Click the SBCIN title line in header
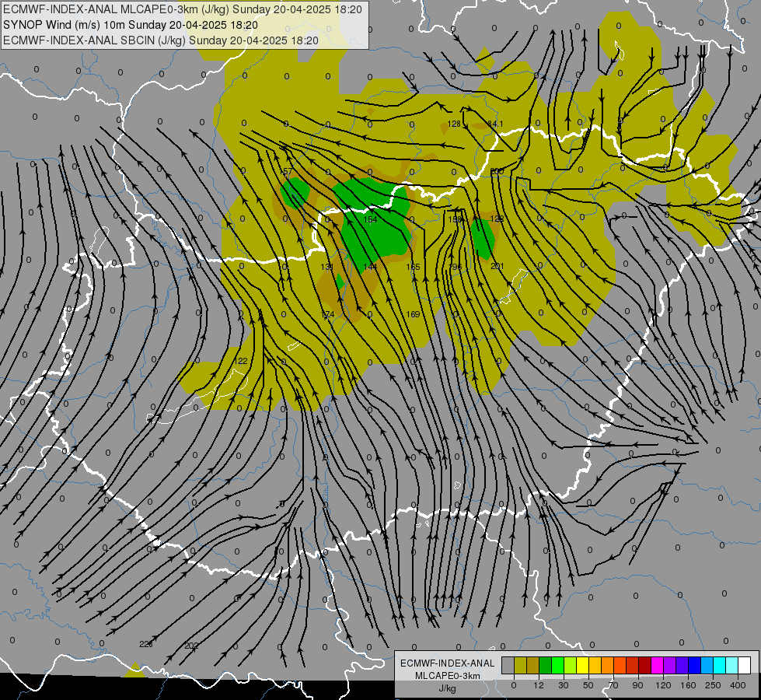This screenshot has width=761, height=700. point(161,40)
